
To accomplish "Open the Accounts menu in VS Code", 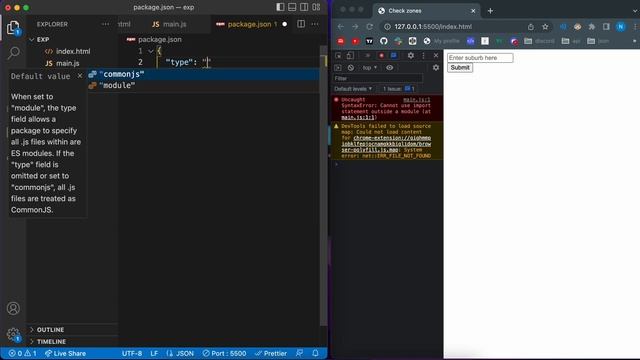I will [x=13, y=308].
